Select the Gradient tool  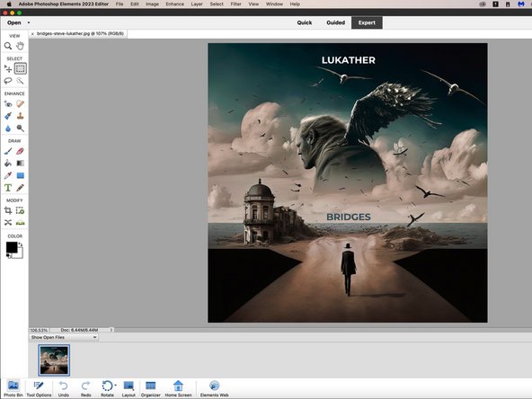pos(21,164)
